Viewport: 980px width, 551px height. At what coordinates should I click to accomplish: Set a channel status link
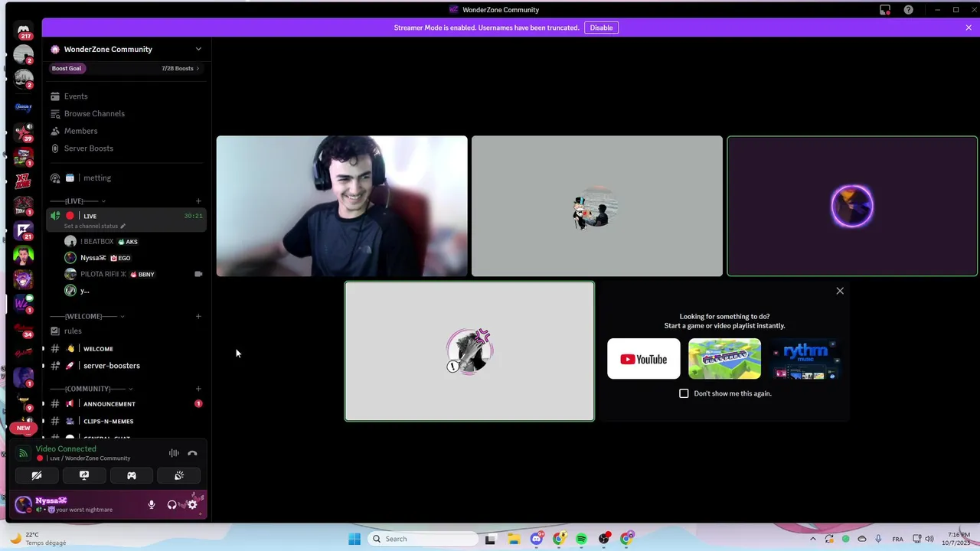coord(94,227)
